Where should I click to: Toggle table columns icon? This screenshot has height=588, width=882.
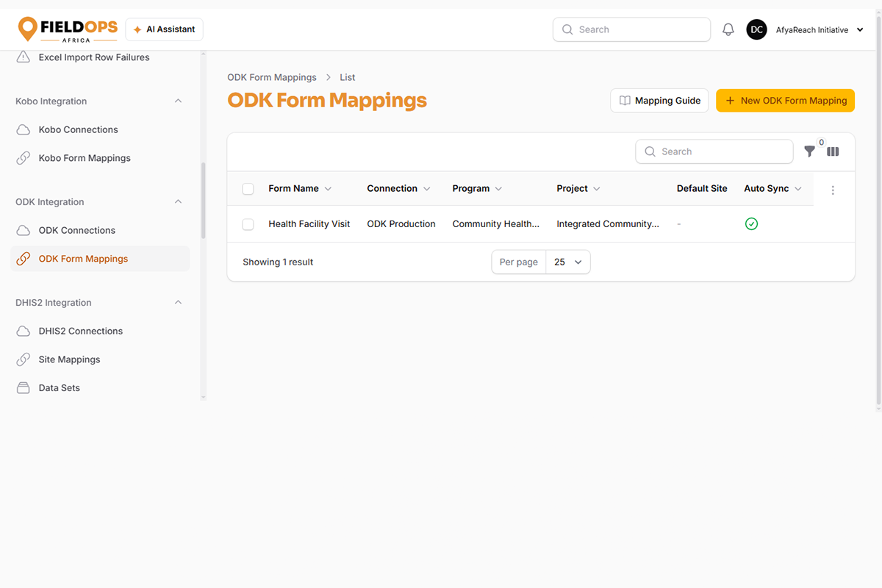pos(833,151)
